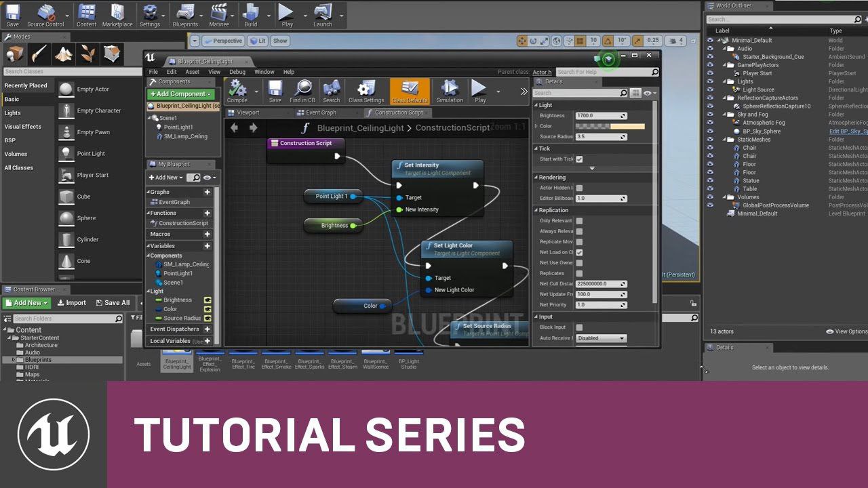This screenshot has width=868, height=488.
Task: Enable Actor Hidden In Game checkbox
Action: point(579,188)
